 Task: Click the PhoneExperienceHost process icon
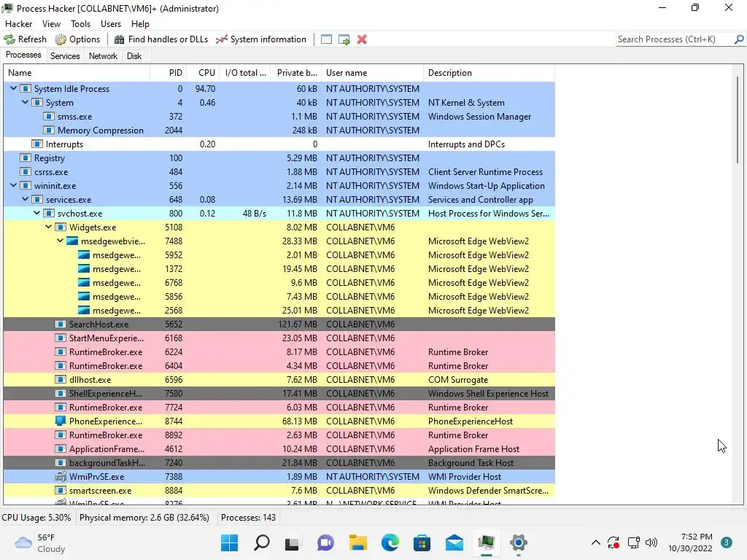tap(60, 421)
